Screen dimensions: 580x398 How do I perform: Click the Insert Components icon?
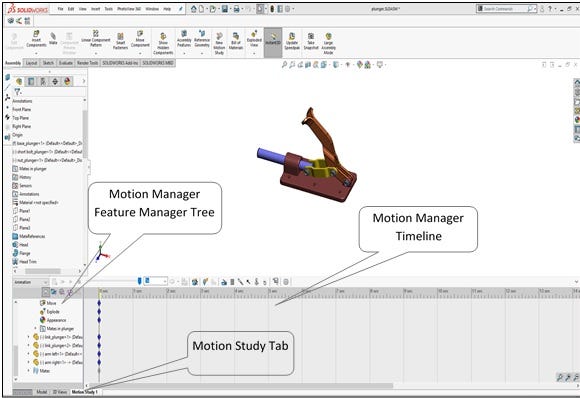pos(36,40)
